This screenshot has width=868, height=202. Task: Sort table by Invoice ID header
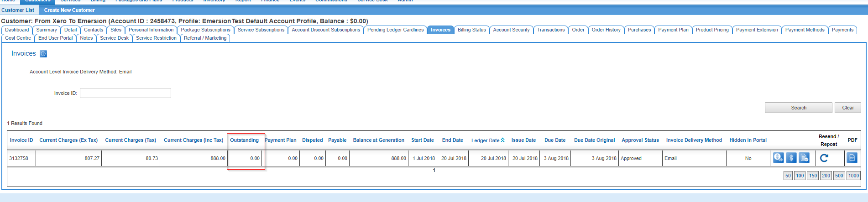click(21, 140)
